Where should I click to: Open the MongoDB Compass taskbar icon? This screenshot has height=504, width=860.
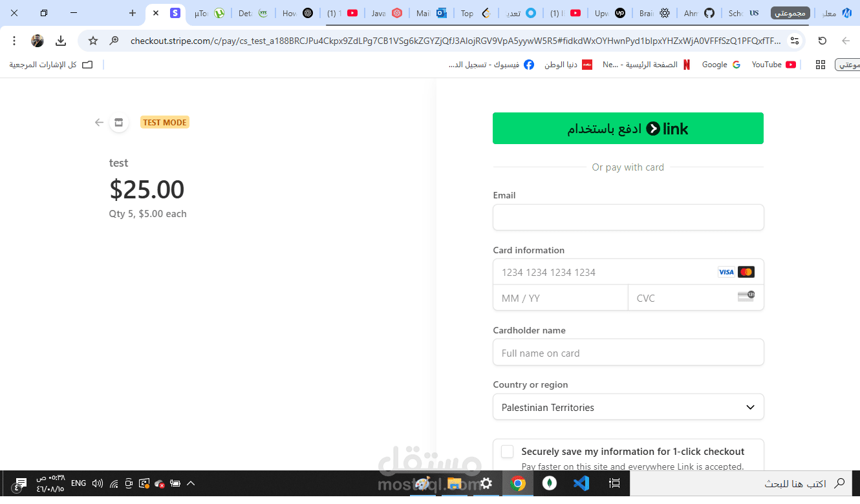550,483
